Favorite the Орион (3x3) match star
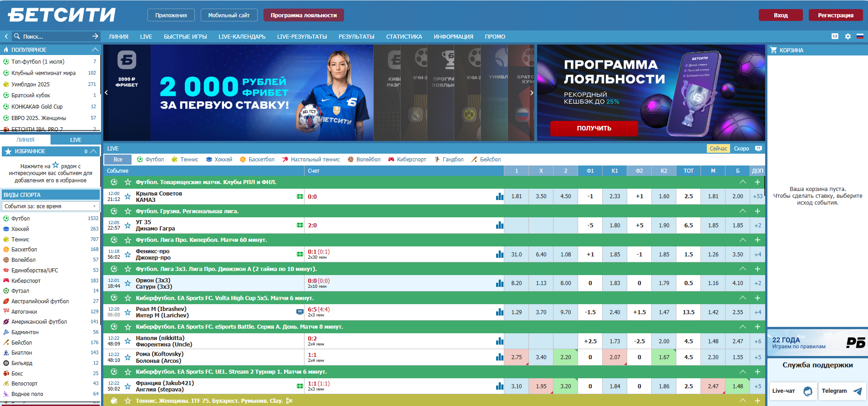This screenshot has height=406, width=868. pos(128,283)
